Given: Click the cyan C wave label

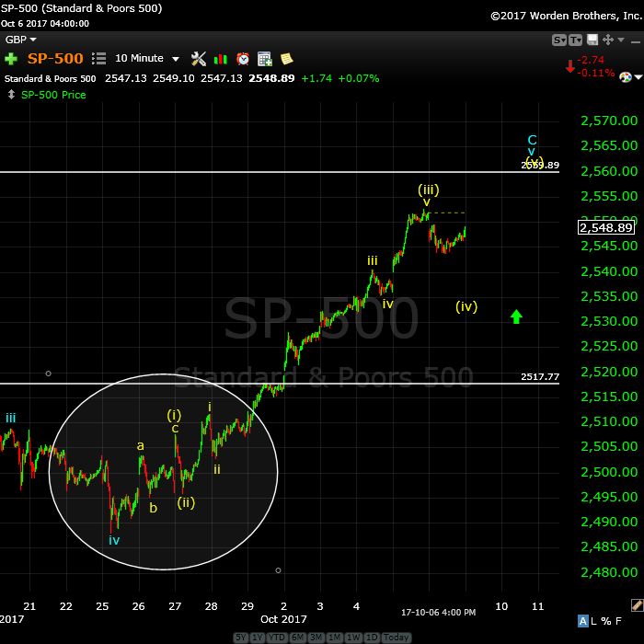Looking at the screenshot, I should pyautogui.click(x=532, y=140).
